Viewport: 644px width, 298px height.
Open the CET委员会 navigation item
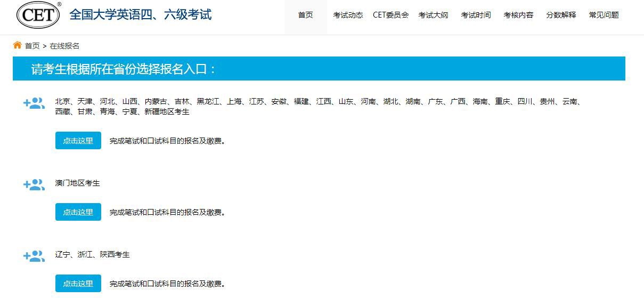coord(390,15)
